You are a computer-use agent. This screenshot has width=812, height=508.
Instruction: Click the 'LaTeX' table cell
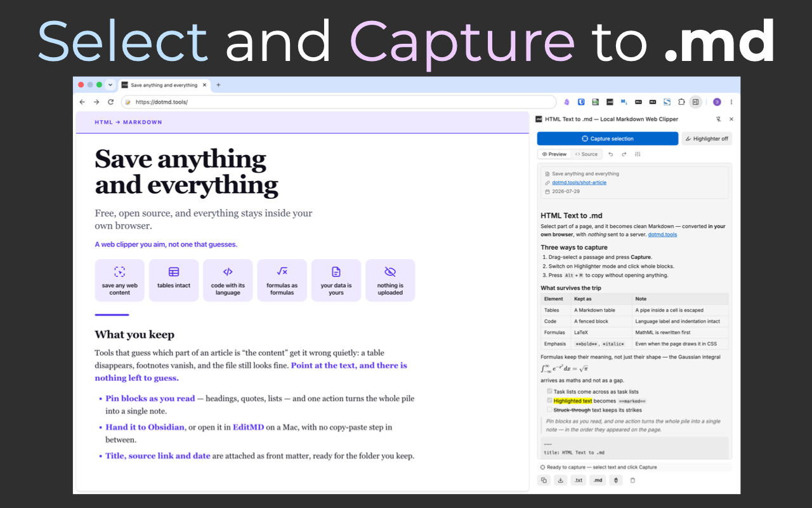pos(602,333)
